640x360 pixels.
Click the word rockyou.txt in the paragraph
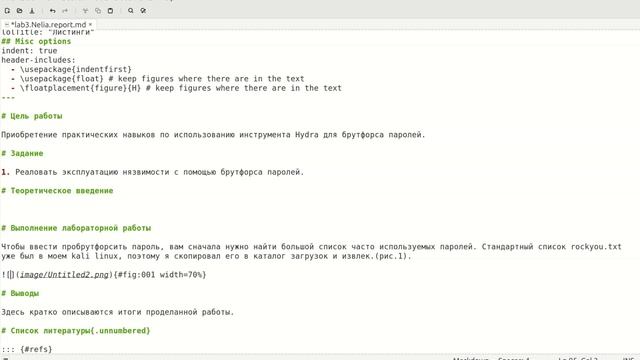[596, 247]
